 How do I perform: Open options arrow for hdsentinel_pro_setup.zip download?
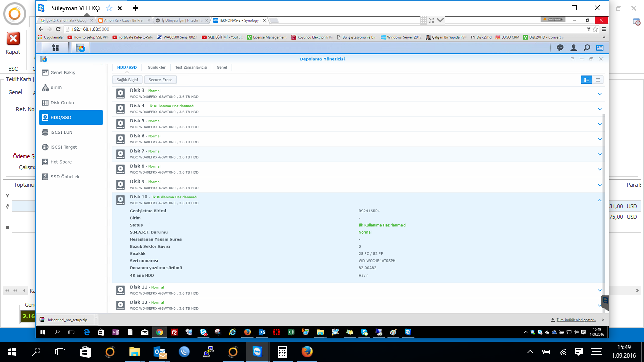click(96, 319)
